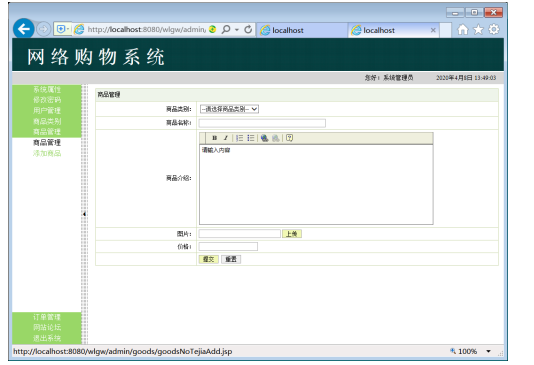Open 修改密码 in the sidebar menu

[47, 100]
